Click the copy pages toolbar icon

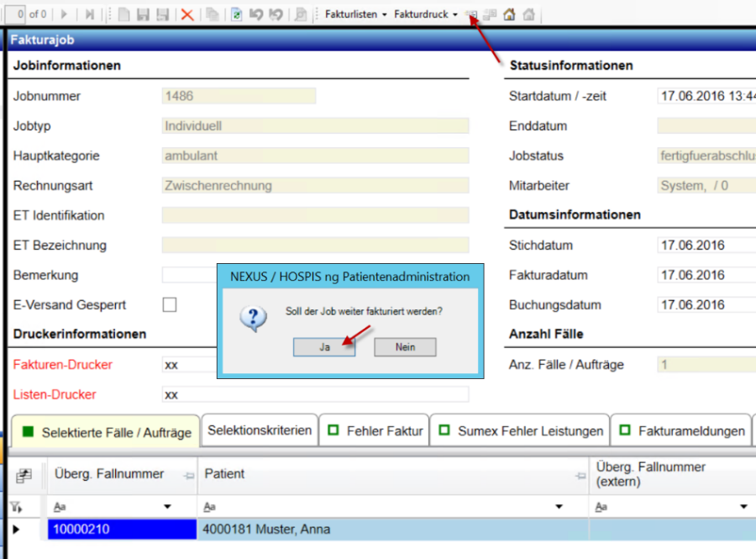pyautogui.click(x=213, y=14)
